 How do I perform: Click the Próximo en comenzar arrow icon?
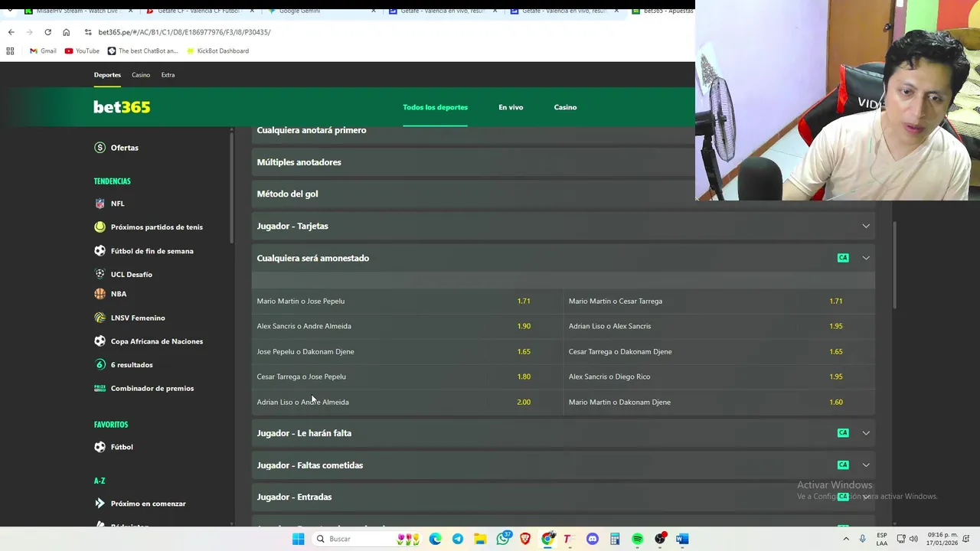tap(100, 504)
